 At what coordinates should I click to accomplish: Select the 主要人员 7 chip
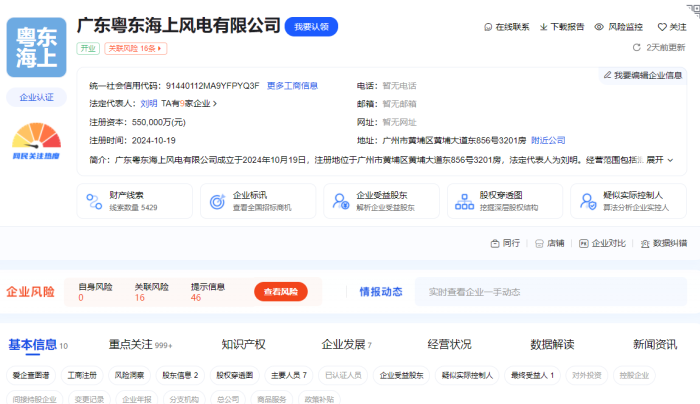289,375
